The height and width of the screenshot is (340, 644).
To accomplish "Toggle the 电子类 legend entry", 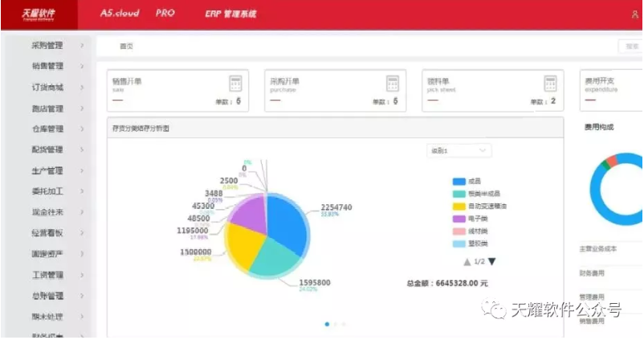I will click(x=470, y=219).
